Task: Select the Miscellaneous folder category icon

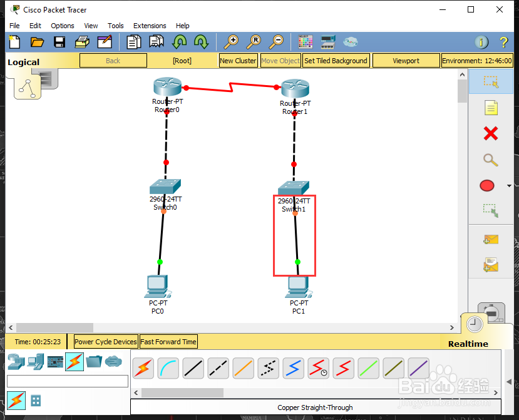Action: (x=94, y=361)
